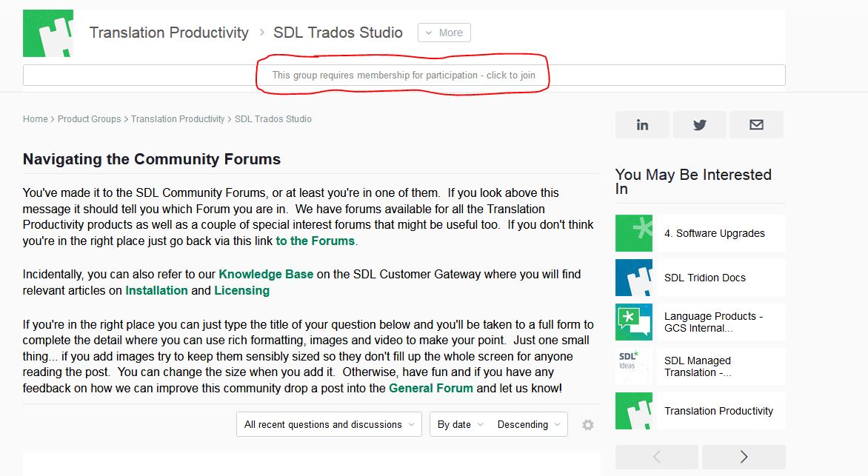868x476 pixels.
Task: Go to SDL Trados Studio in breadcrumb
Action: tap(273, 119)
